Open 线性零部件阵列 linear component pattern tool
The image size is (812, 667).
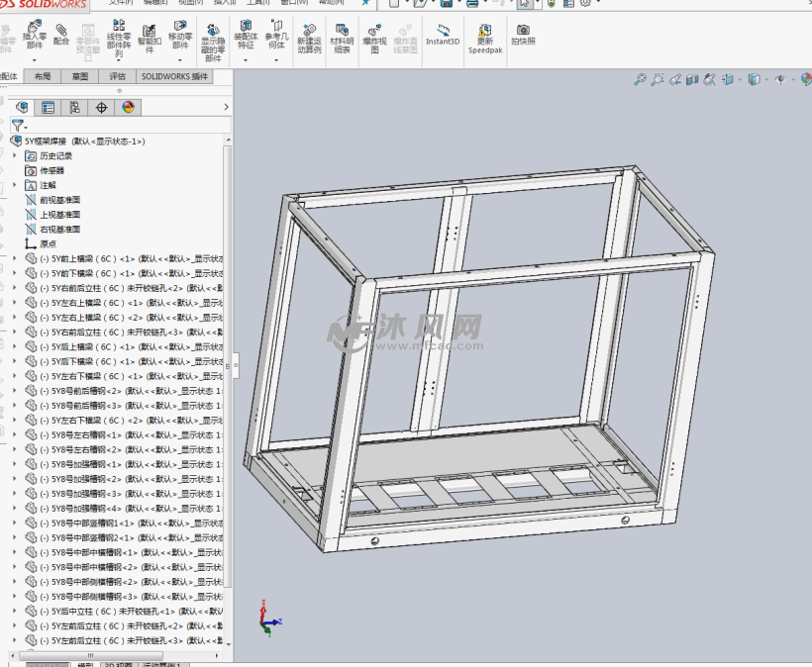click(x=119, y=38)
